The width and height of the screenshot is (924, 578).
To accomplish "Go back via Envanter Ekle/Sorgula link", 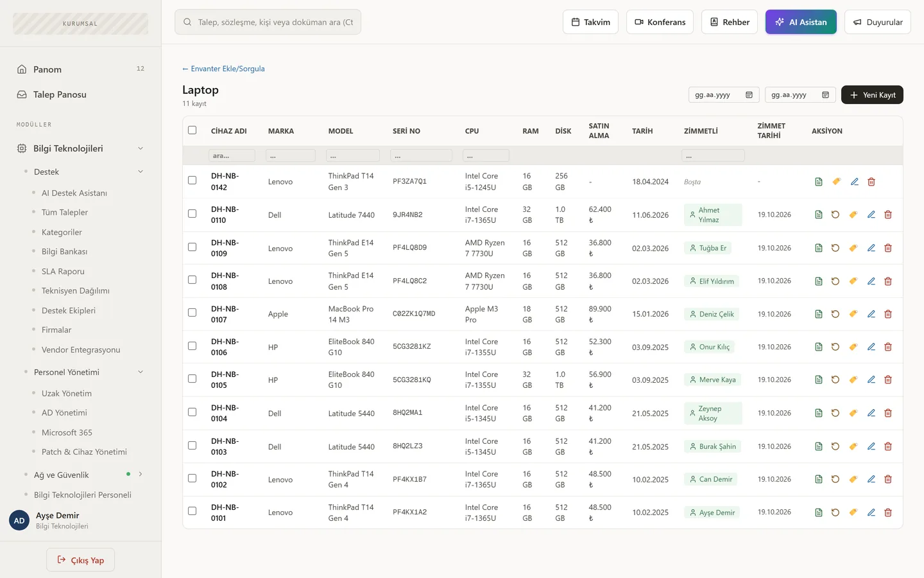I will (x=223, y=69).
